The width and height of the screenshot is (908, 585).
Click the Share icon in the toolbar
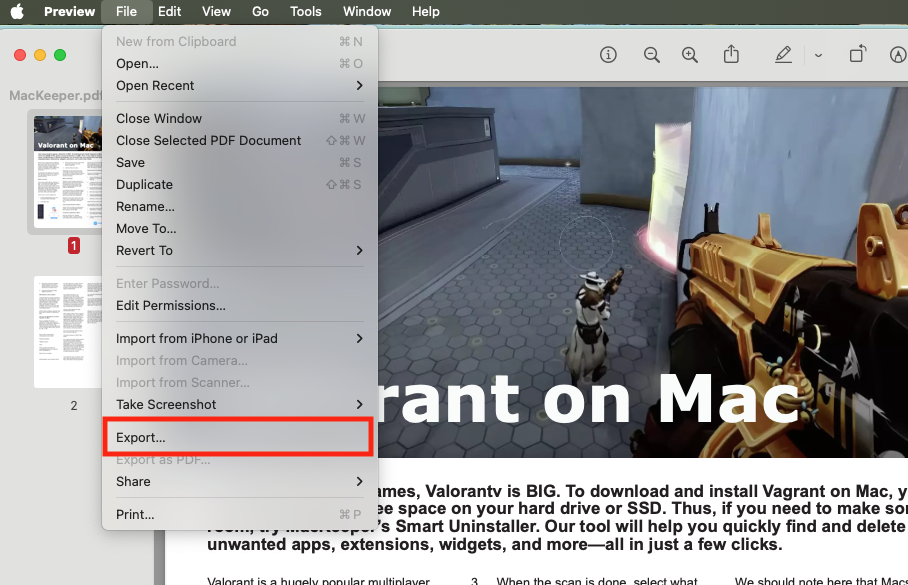tap(732, 55)
